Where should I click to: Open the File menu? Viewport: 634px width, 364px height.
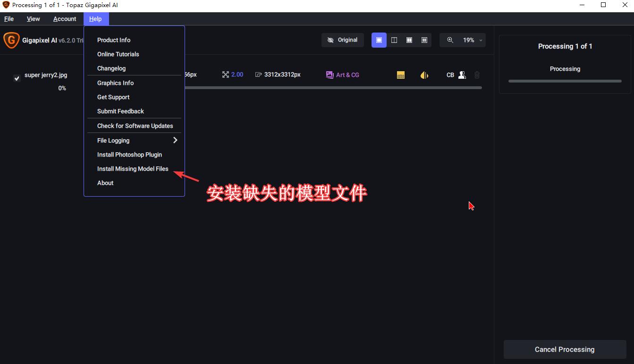(9, 19)
